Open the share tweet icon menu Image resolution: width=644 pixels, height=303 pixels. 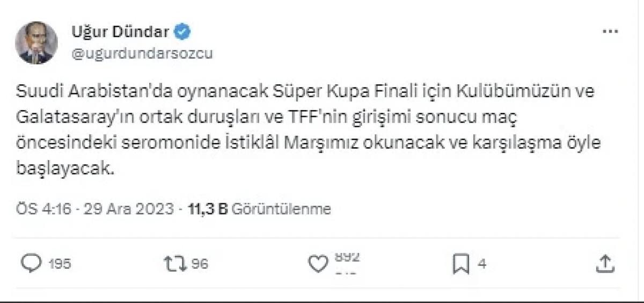pyautogui.click(x=605, y=263)
